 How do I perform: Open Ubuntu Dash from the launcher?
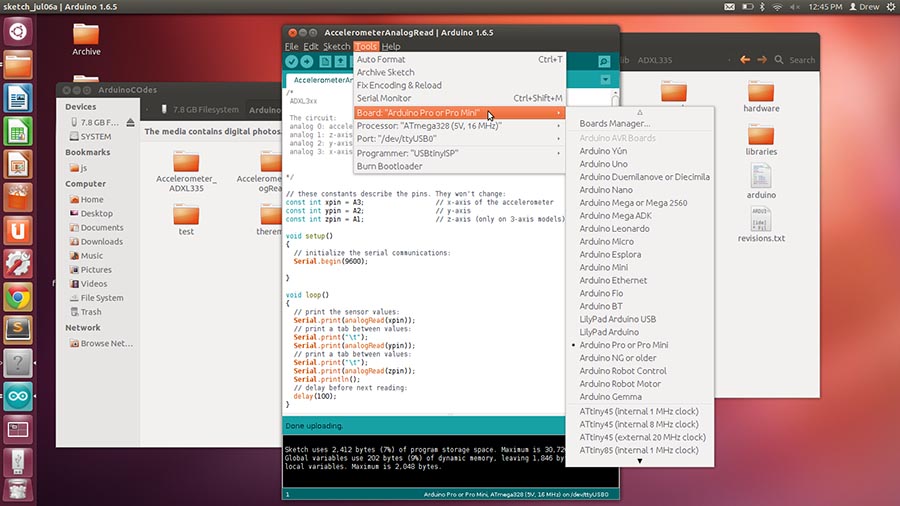coord(18,32)
